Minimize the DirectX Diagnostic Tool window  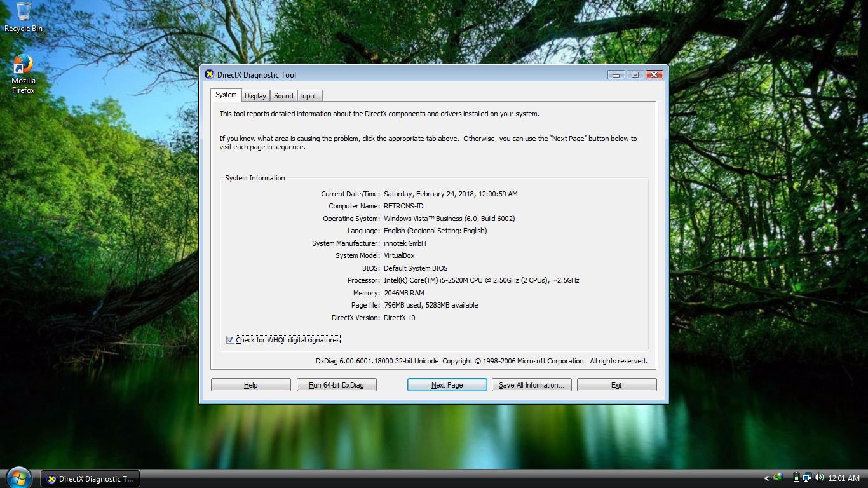616,75
